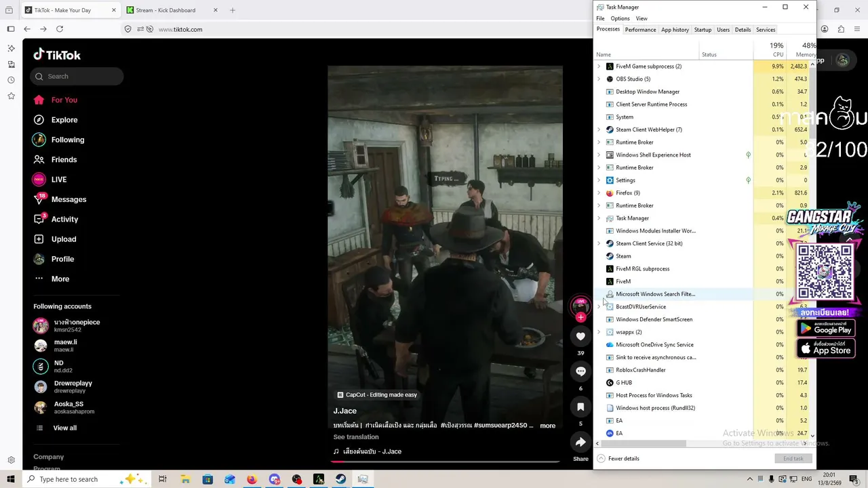
Task: Click the TikTok search field
Action: (x=77, y=77)
